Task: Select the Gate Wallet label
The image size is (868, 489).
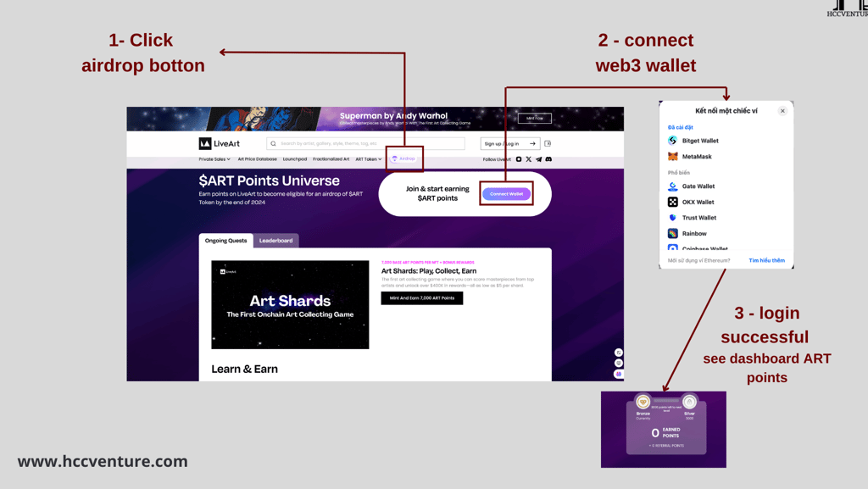Action: coord(698,186)
